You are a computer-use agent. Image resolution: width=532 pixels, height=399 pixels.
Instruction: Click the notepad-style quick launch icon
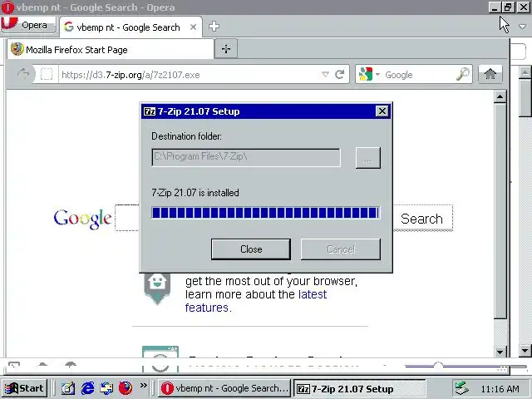coord(68,388)
